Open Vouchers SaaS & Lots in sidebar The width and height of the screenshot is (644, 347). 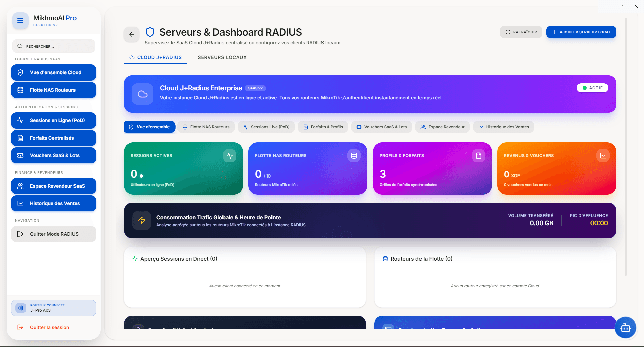point(54,155)
